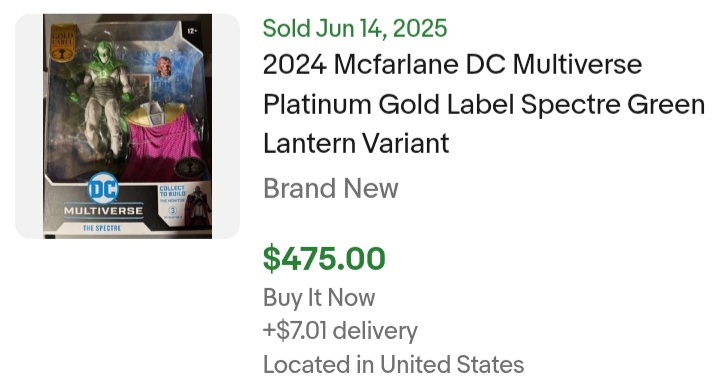Click the MULTIVERSE banner on the box
The width and height of the screenshot is (720, 391).
pos(103,211)
